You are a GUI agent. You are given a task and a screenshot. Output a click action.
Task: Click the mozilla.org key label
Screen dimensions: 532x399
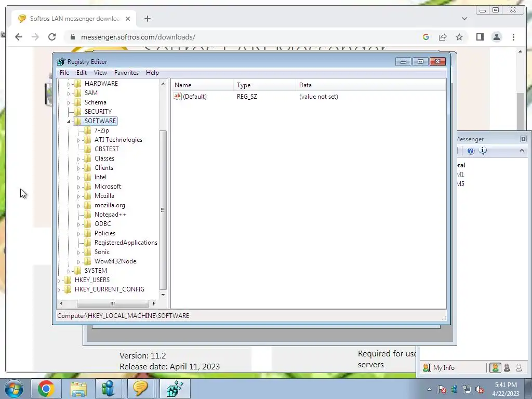point(110,205)
